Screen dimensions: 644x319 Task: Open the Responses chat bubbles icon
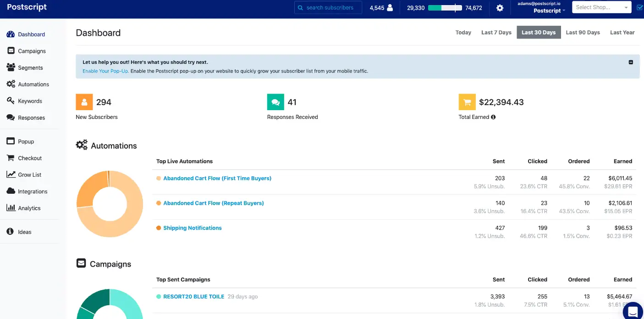tap(11, 118)
